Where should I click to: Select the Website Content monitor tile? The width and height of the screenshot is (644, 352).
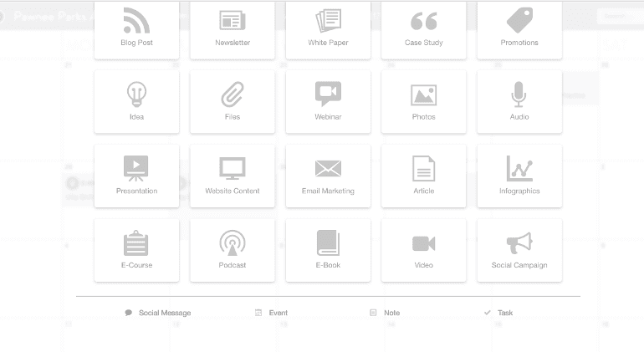click(233, 176)
